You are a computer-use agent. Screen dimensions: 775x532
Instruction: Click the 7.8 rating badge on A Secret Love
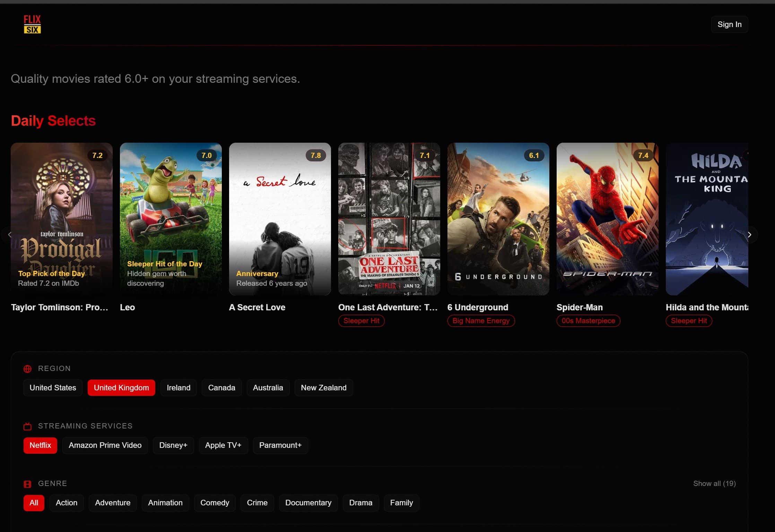coord(316,156)
